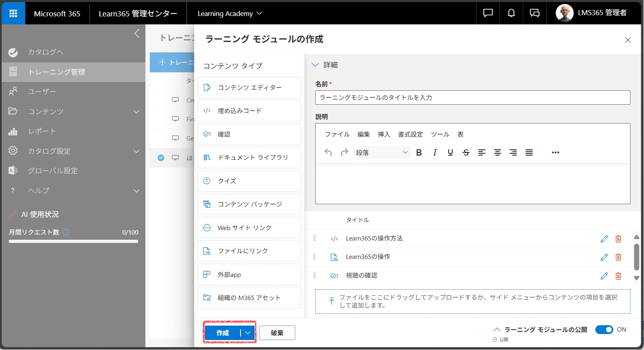Collapse the ラーニング モジュールの公開 panel
This screenshot has width=644, height=350.
497,330
